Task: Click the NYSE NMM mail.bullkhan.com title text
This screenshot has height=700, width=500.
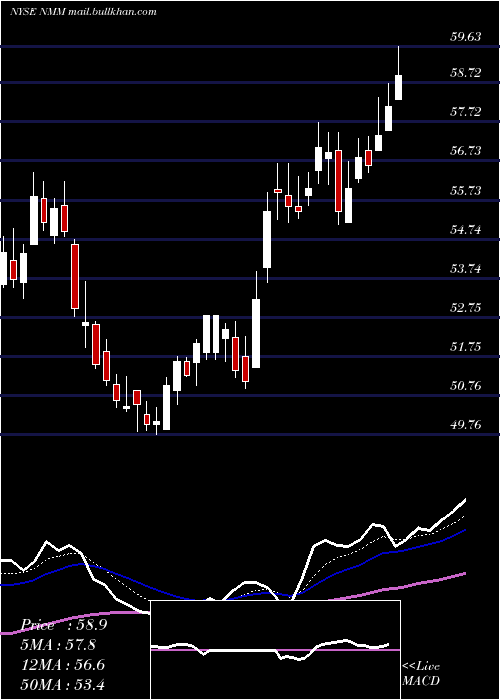Action: [83, 12]
